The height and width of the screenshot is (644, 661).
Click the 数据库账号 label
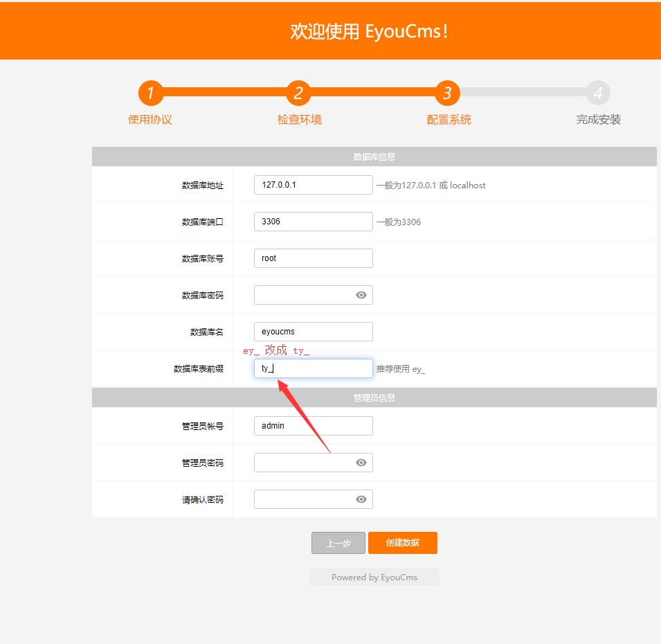[x=203, y=259]
